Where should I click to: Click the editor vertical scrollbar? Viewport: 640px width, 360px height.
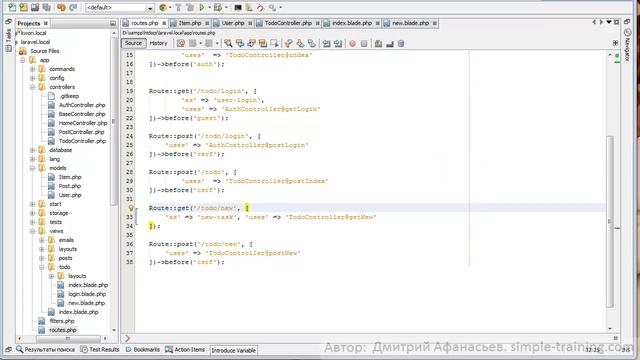coord(610,221)
